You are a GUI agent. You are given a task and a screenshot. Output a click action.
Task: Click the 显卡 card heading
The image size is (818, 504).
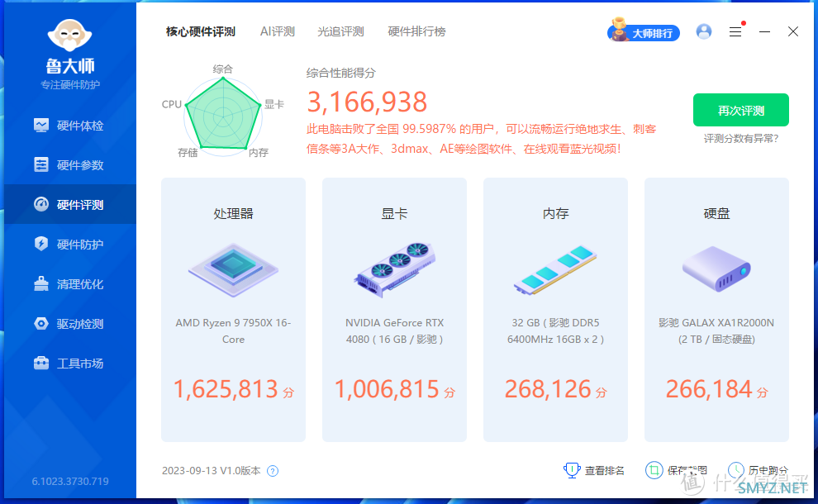(x=394, y=214)
